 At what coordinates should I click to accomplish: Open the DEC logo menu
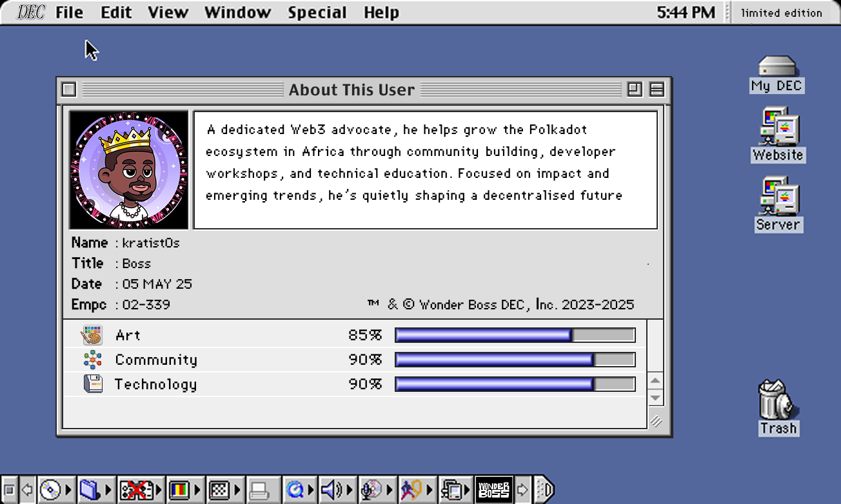click(30, 12)
